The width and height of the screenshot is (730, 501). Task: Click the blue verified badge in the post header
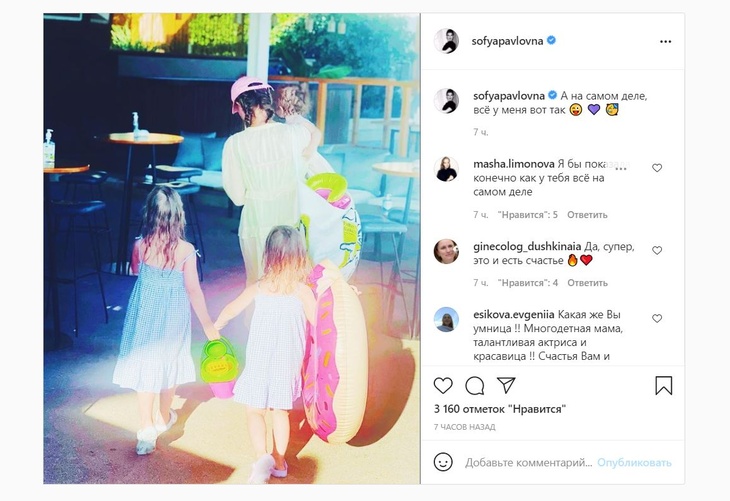coord(551,41)
